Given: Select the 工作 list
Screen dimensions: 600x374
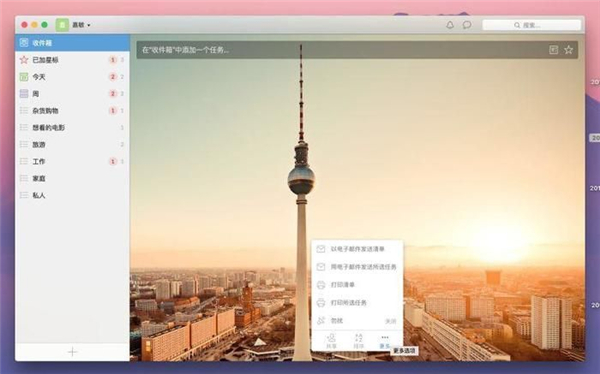Looking at the screenshot, I should (72, 161).
